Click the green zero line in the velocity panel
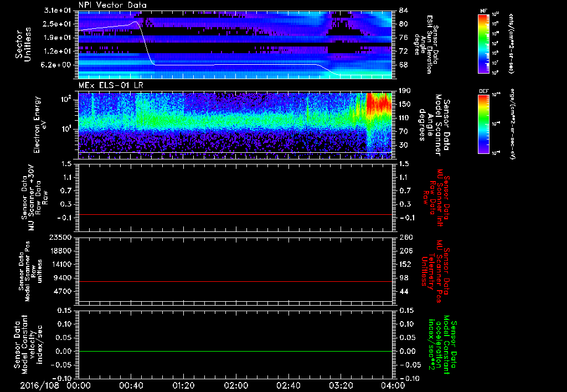This screenshot has height=392, width=567. point(235,351)
